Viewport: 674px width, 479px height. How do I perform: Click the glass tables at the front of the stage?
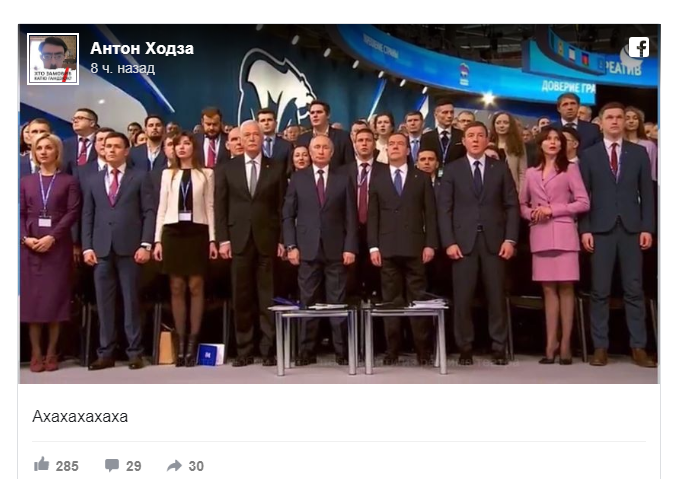pyautogui.click(x=358, y=337)
